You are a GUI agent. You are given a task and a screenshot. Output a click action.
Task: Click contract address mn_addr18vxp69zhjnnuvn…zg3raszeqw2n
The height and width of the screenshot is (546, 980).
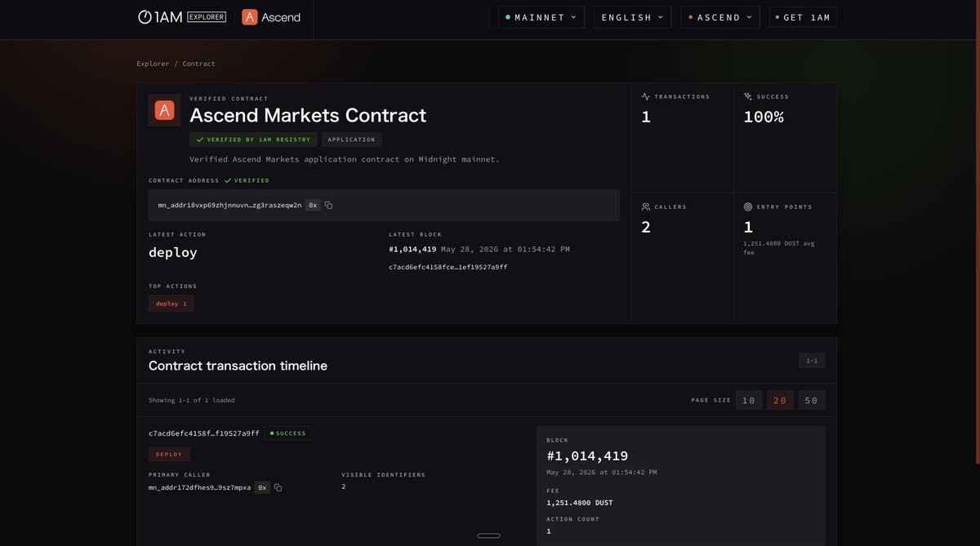229,206
